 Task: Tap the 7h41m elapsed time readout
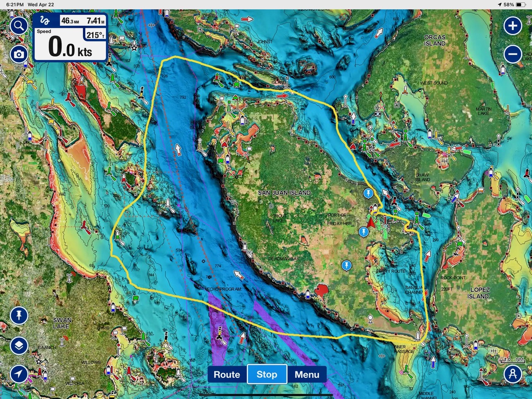point(95,21)
